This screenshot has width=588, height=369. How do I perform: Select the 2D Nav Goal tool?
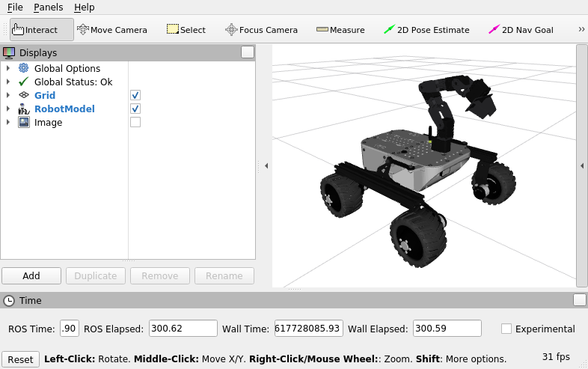[521, 30]
